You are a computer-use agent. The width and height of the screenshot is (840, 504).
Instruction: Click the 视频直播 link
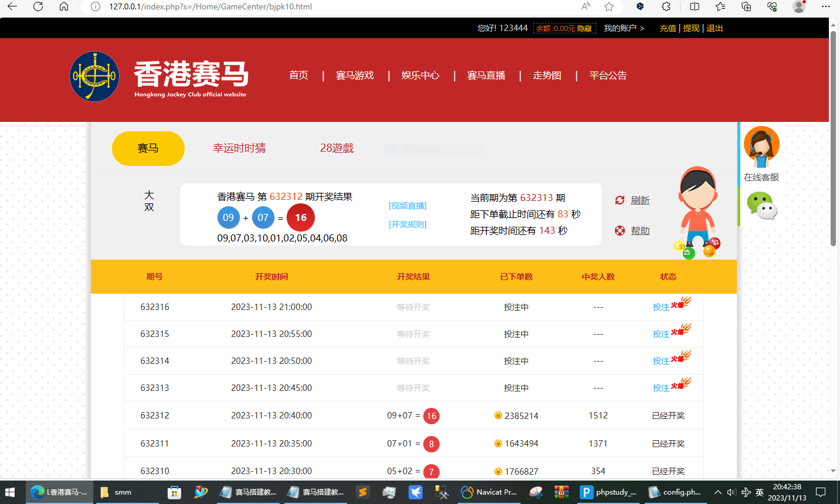(x=407, y=206)
